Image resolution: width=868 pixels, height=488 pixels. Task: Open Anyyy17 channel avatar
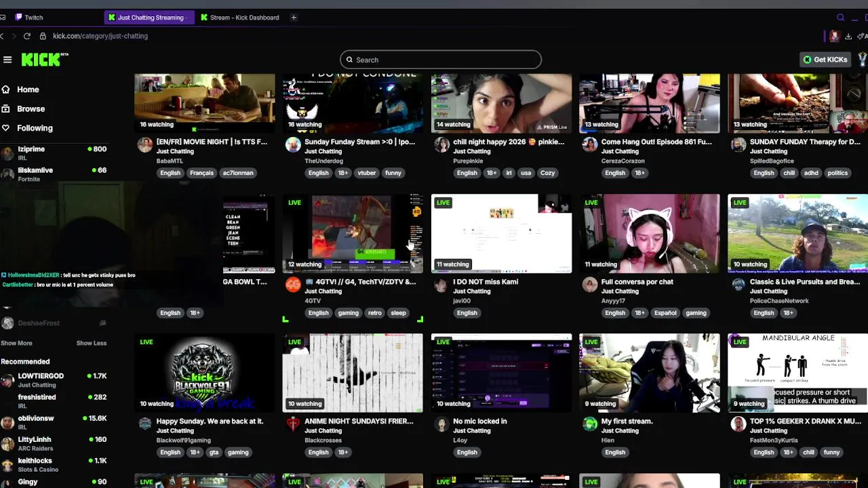(590, 285)
